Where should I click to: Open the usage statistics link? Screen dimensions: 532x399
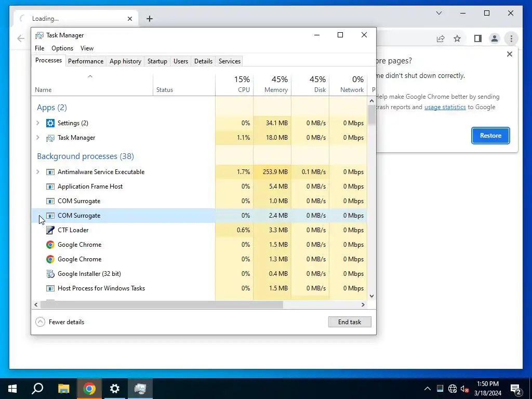pos(445,107)
